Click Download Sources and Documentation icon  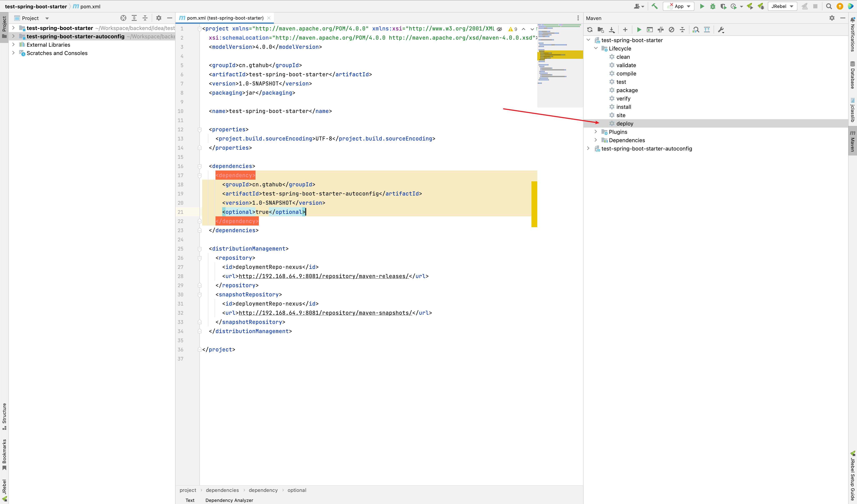tap(611, 30)
